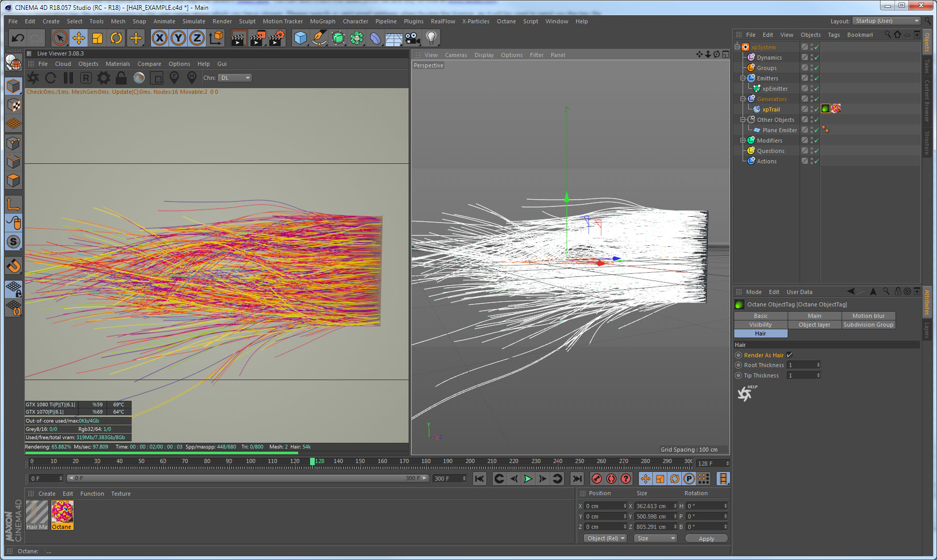Expand the Modifiers tree item
Viewport: 937px width, 560px height.
tap(743, 141)
